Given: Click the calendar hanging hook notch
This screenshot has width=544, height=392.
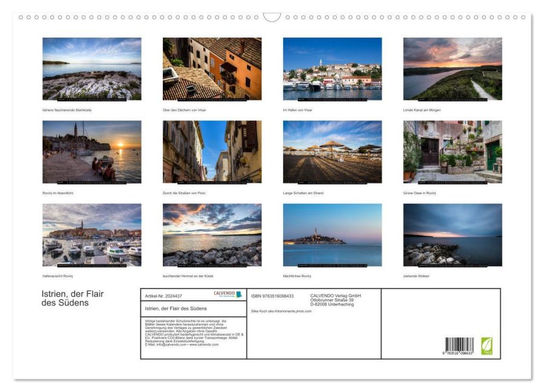Looking at the screenshot, I should [272, 18].
